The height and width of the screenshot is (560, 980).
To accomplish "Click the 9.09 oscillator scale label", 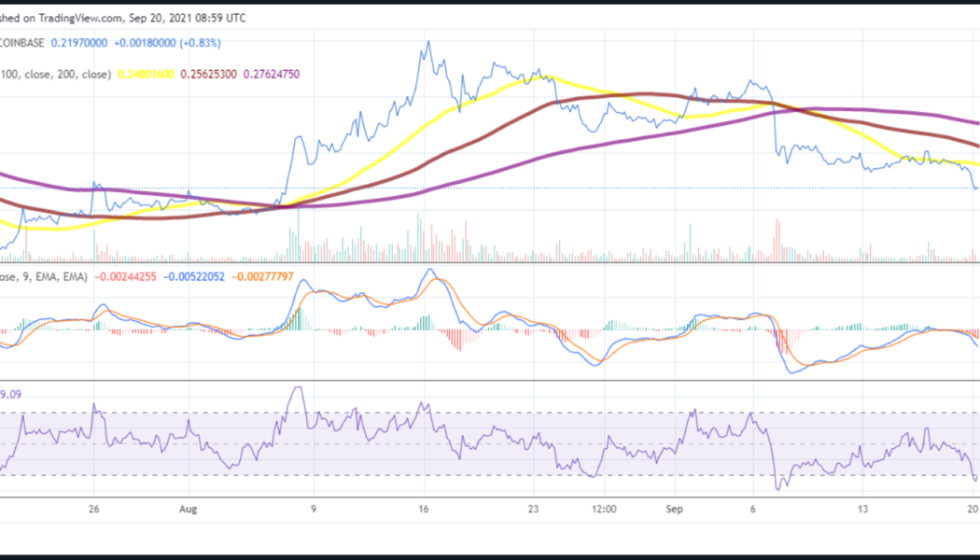I will tap(11, 395).
